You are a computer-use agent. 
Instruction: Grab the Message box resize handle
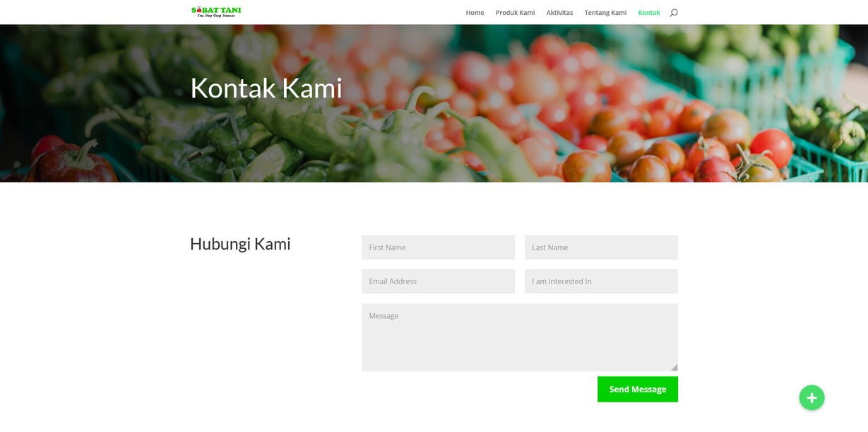(x=674, y=367)
